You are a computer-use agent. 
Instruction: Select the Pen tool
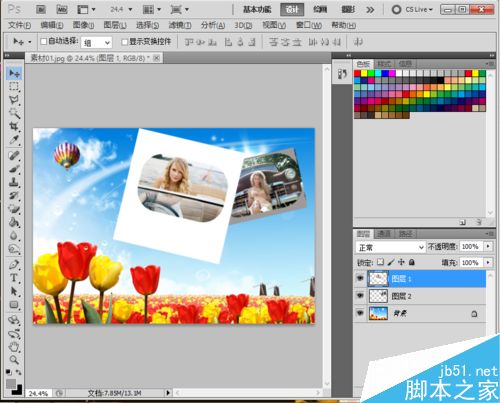click(14, 265)
